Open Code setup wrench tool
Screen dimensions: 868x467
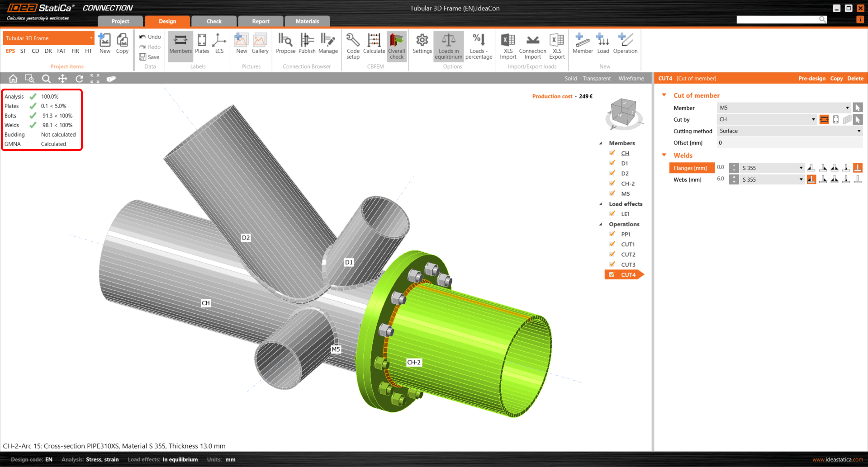[x=353, y=45]
